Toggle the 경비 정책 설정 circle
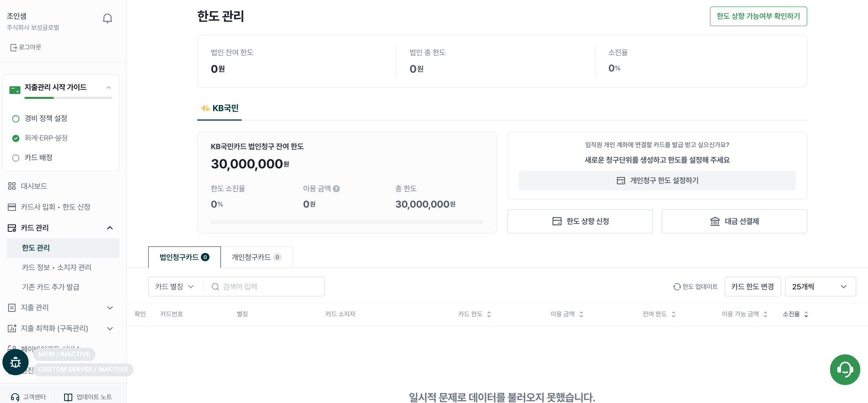The image size is (868, 403). [16, 119]
